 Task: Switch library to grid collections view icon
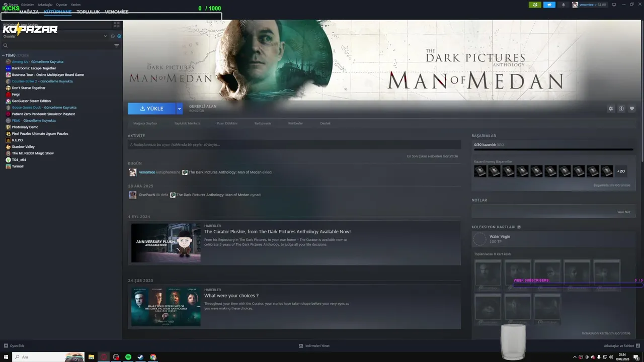[x=117, y=24]
